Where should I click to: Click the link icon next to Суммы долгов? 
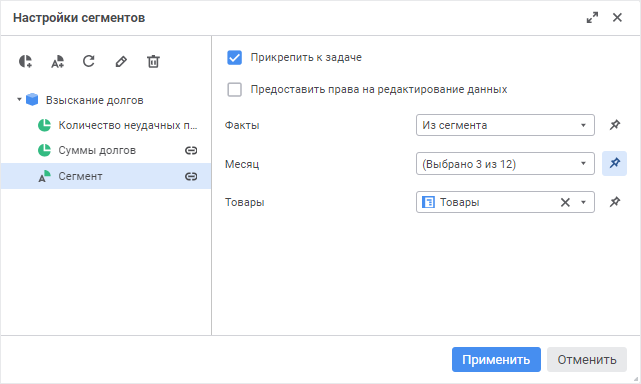pyautogui.click(x=191, y=150)
